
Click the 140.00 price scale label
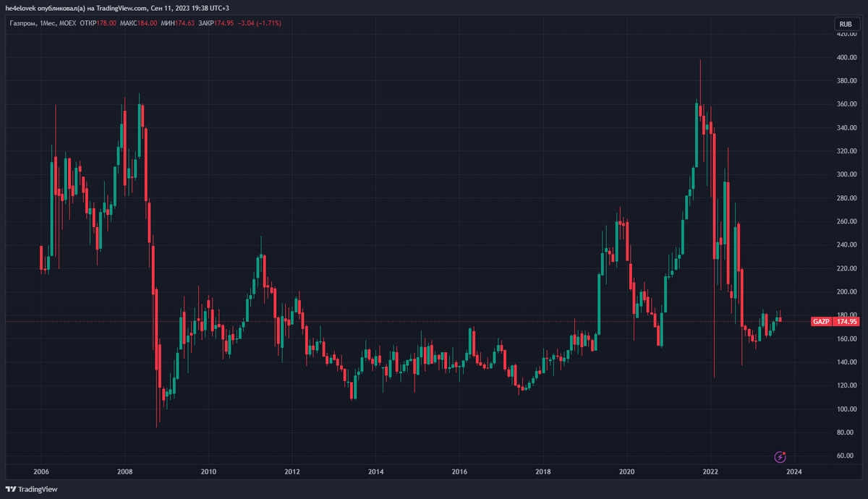847,362
